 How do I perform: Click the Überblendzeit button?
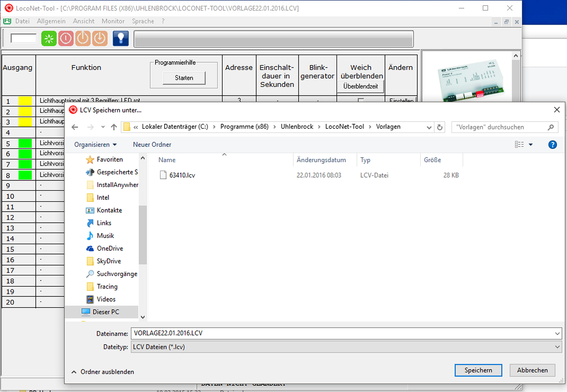[360, 86]
